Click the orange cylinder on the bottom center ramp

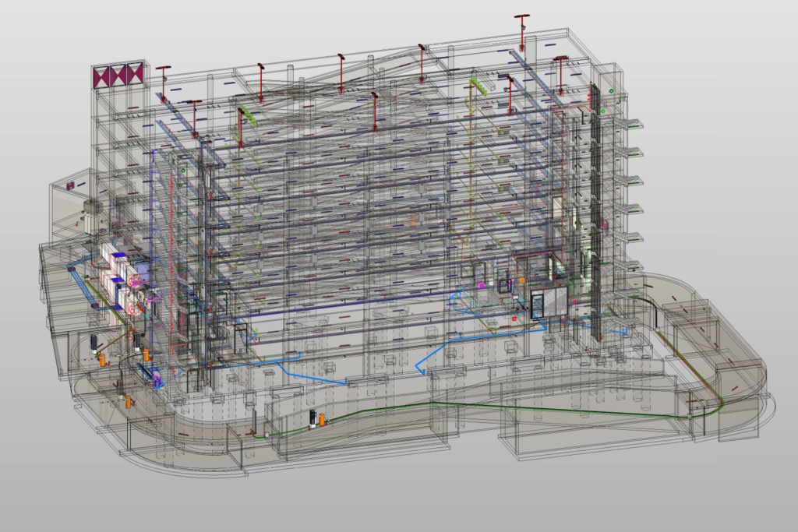click(322, 421)
